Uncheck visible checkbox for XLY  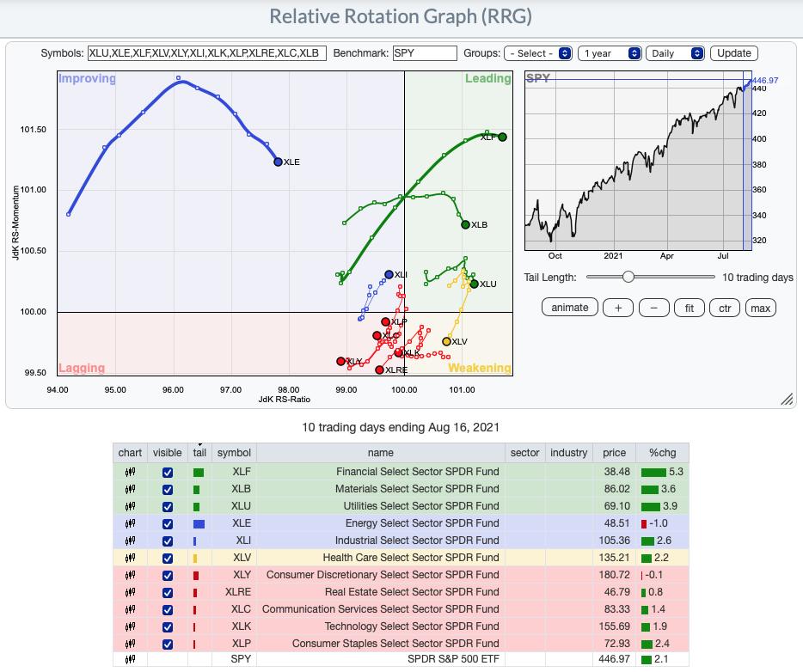[168, 576]
